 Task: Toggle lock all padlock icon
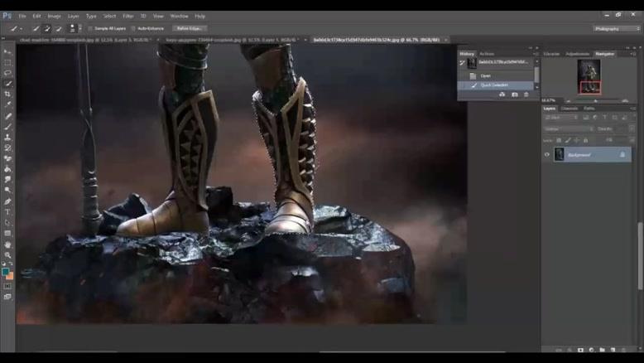[586, 140]
